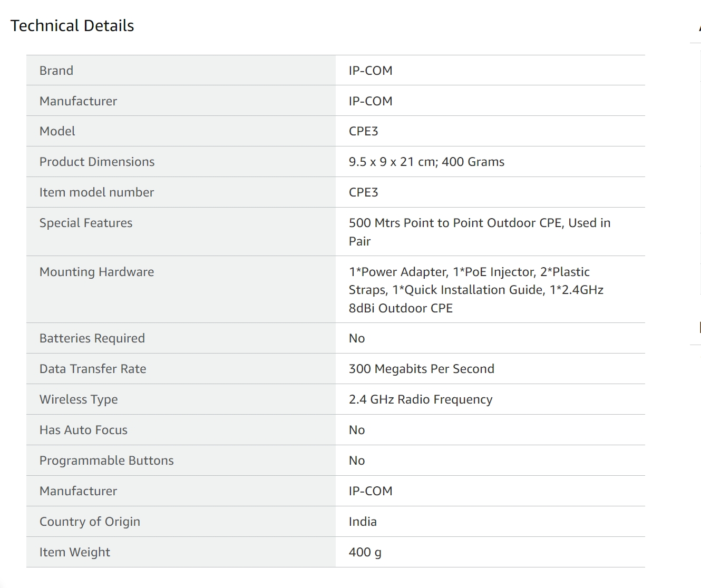The height and width of the screenshot is (588, 701).
Task: Select the Mounting Hardware label
Action: click(x=96, y=272)
